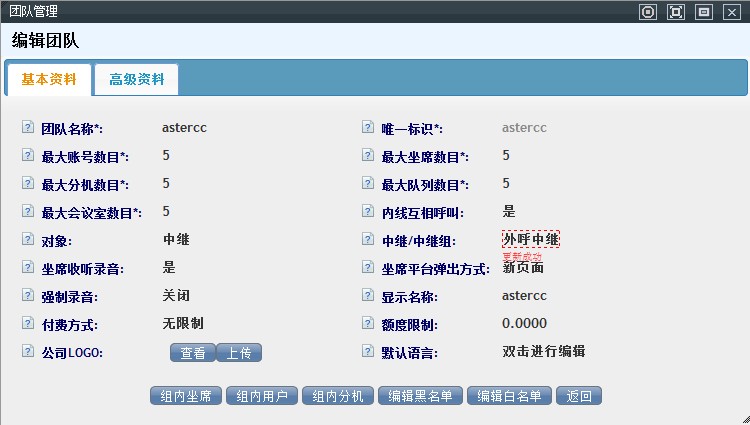750x425 pixels.
Task: Click the 强制录音 value 关闭
Action: (x=176, y=296)
